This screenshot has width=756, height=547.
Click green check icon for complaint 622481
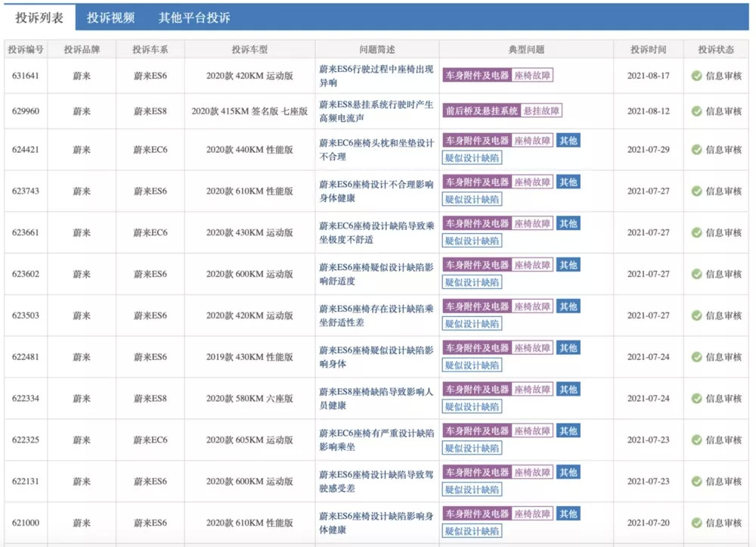click(x=696, y=357)
